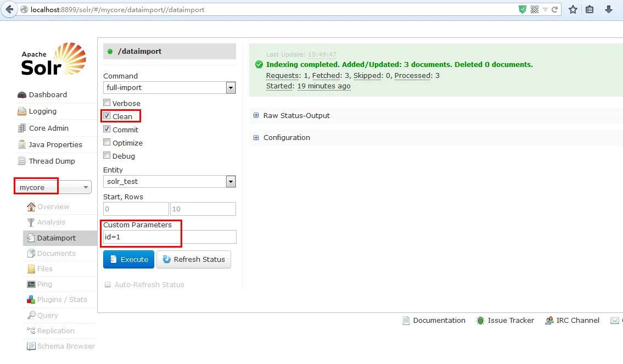The width and height of the screenshot is (623, 364).
Task: Click the Rows field showing 10
Action: tap(203, 209)
